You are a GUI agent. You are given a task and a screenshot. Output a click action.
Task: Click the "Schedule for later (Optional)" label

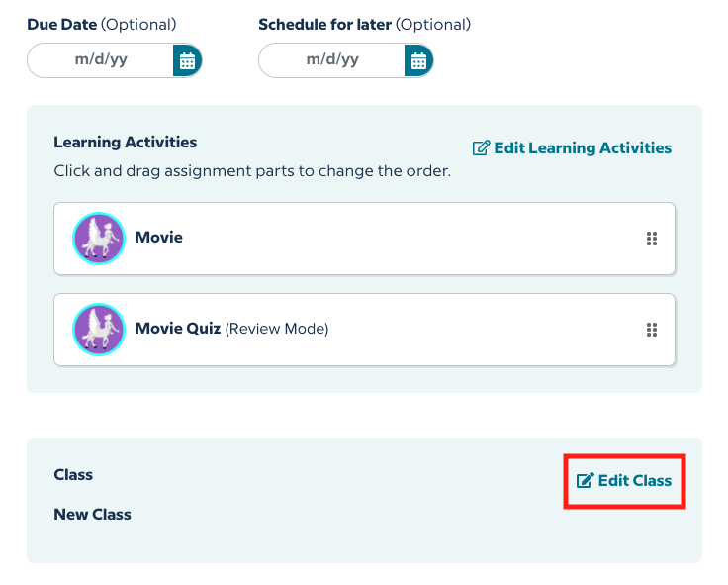[364, 24]
